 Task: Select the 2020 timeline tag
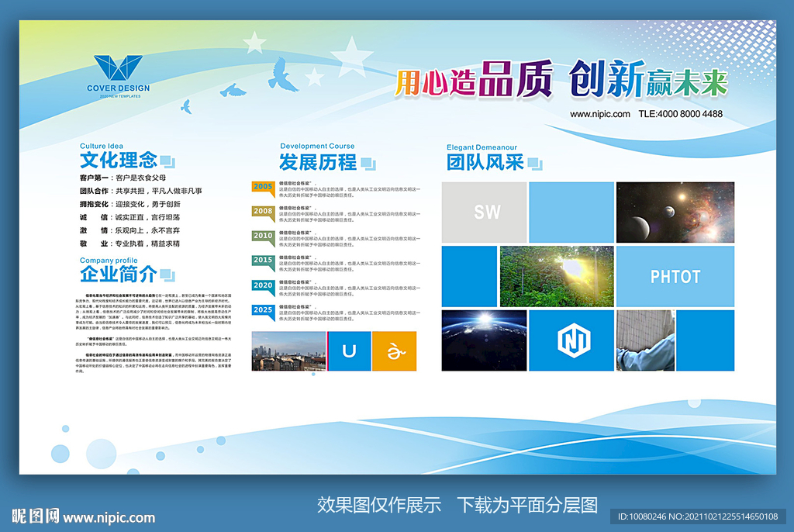(x=264, y=287)
